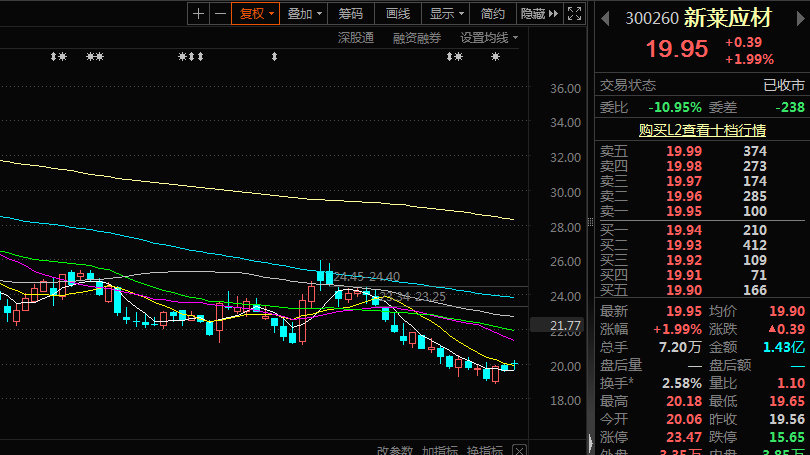Click the 最低 value 19.65
This screenshot has width=810, height=455.
click(787, 401)
